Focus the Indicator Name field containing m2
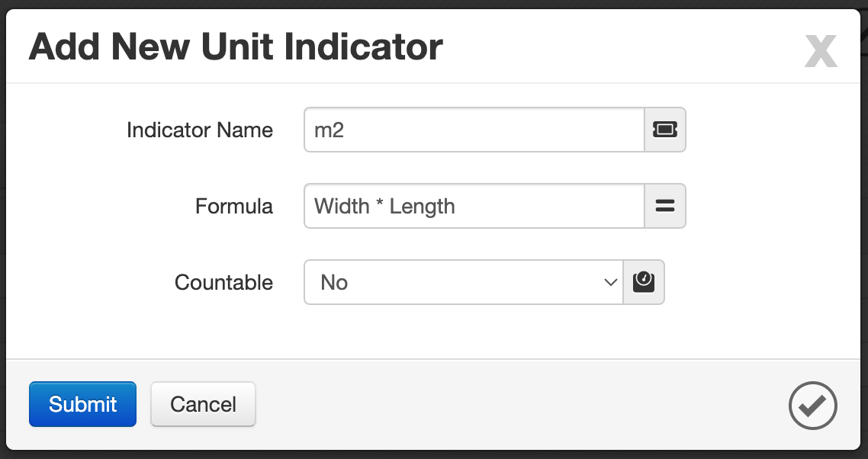 tap(474, 130)
